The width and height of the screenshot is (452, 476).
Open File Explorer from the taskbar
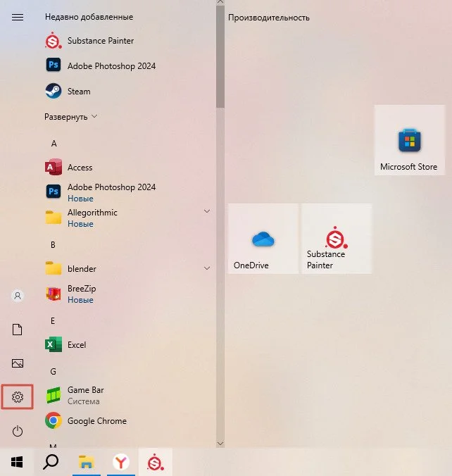point(86,462)
